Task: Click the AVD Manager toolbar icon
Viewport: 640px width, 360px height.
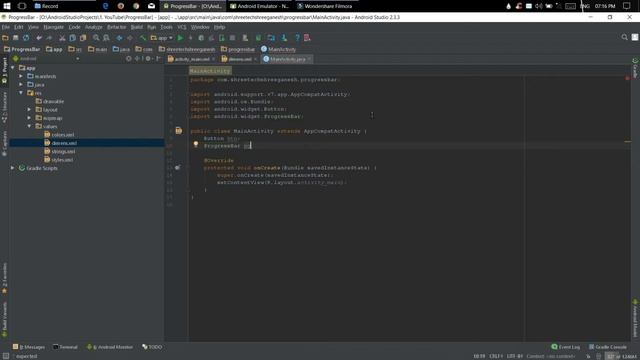Action: pos(245,38)
